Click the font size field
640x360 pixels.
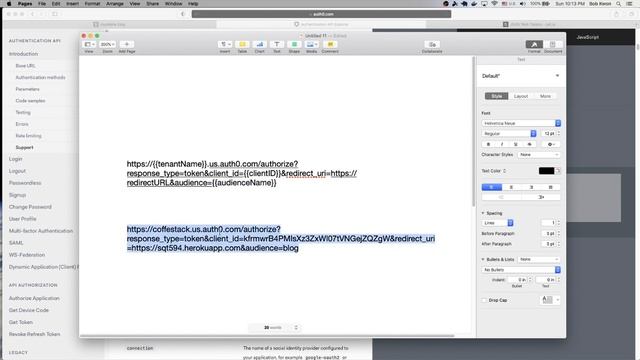pos(549,133)
